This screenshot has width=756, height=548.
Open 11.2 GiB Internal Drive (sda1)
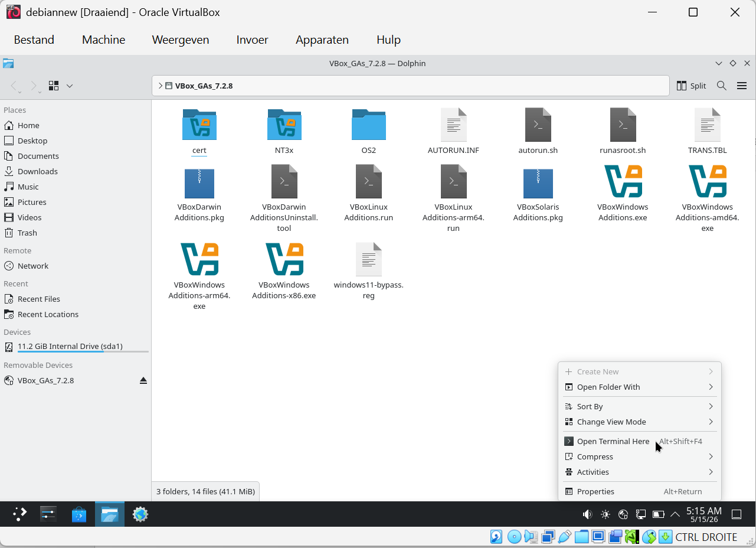pos(76,346)
